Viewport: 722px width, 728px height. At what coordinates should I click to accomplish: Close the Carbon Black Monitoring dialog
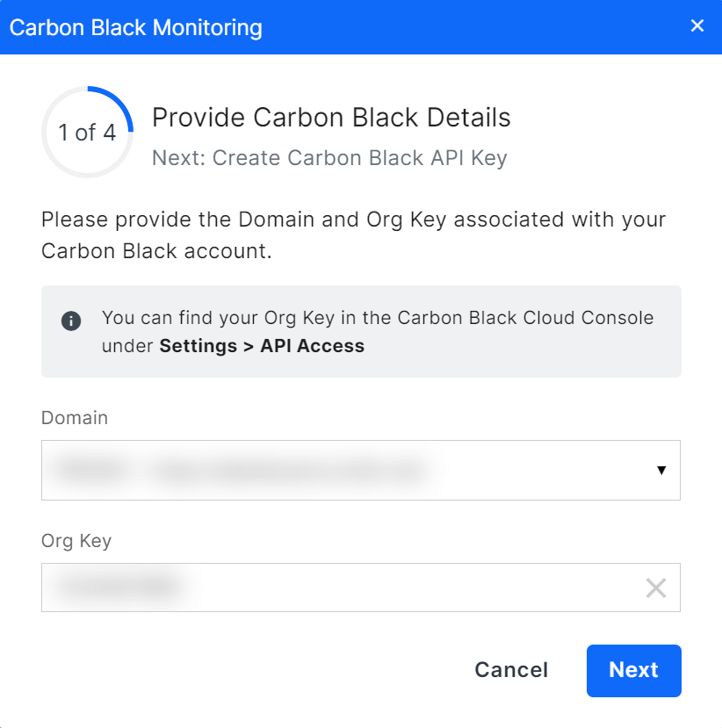[x=697, y=25]
